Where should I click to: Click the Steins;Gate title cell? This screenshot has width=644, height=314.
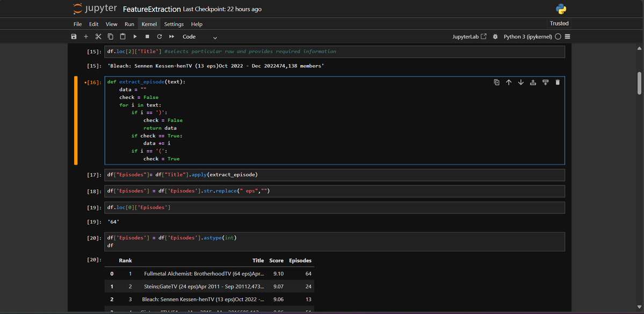click(204, 287)
